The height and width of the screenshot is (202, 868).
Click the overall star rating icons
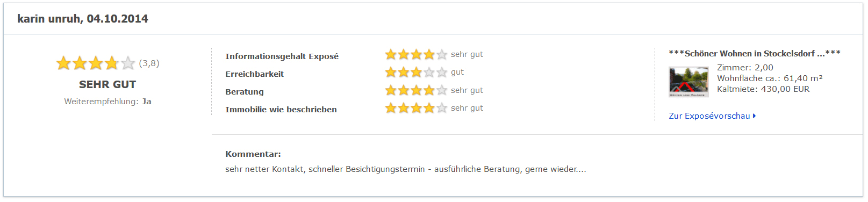point(96,63)
